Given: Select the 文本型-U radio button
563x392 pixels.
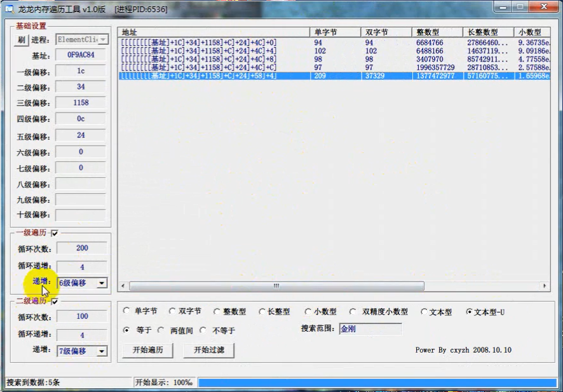Looking at the screenshot, I should coord(470,312).
